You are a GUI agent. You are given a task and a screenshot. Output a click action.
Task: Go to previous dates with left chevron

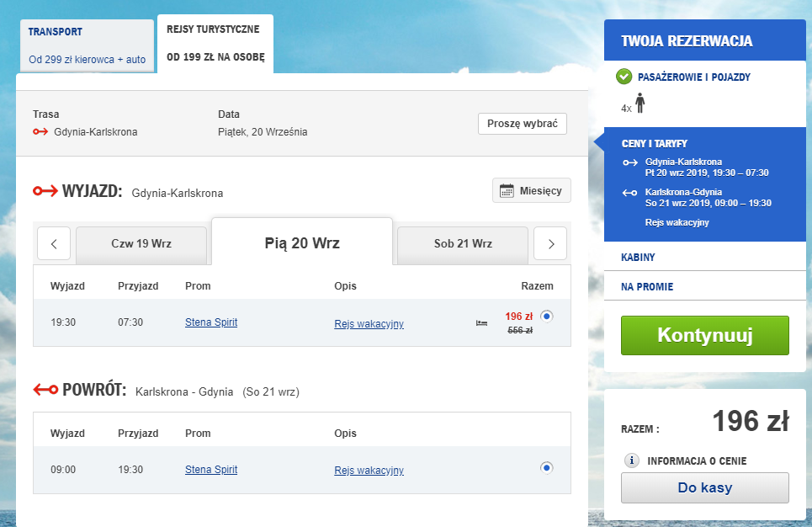[54, 243]
